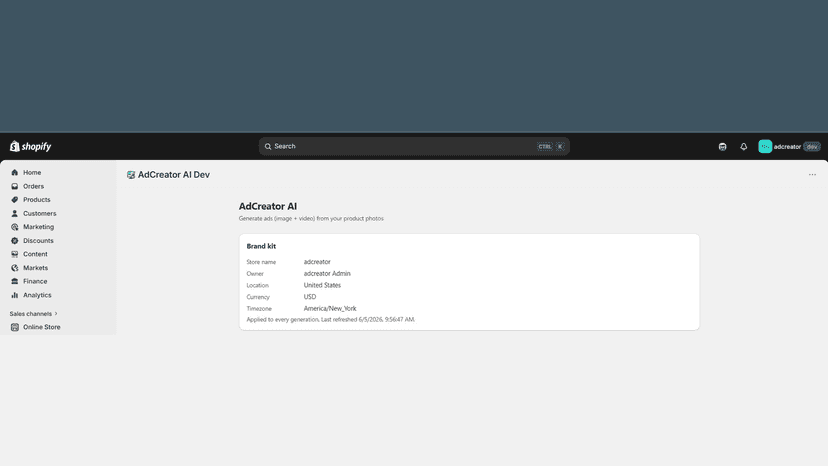Open the adcreator store account menu
This screenshot has height=466, width=828.
(789, 146)
